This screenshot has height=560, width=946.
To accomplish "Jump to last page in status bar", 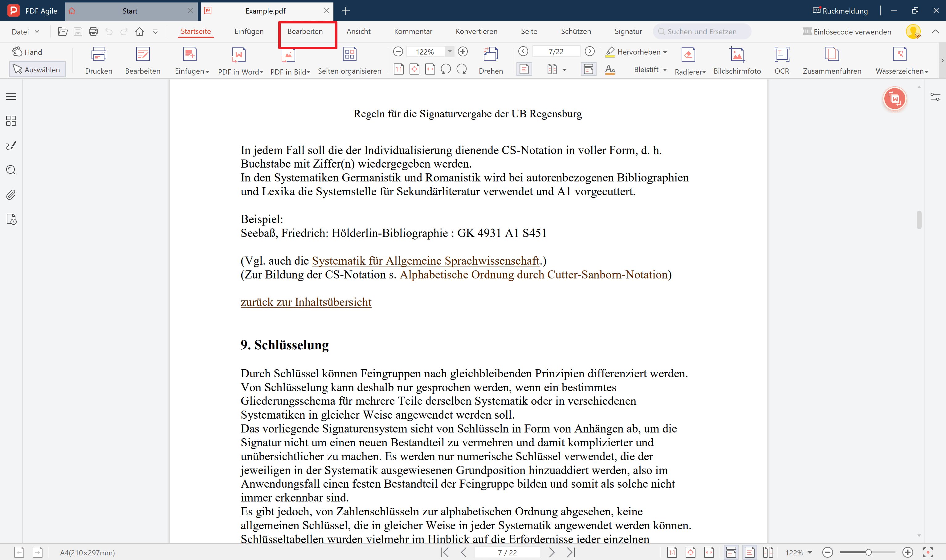I will pos(571,552).
